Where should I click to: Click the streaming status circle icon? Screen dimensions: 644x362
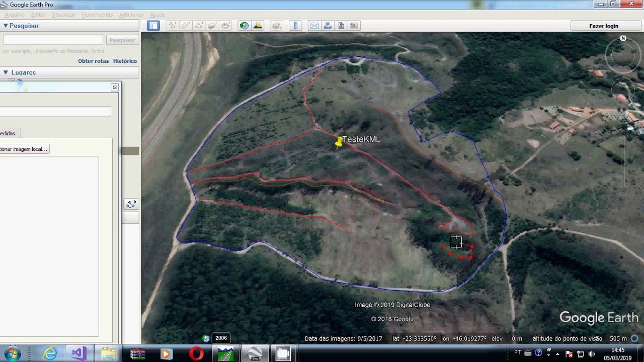click(x=635, y=338)
